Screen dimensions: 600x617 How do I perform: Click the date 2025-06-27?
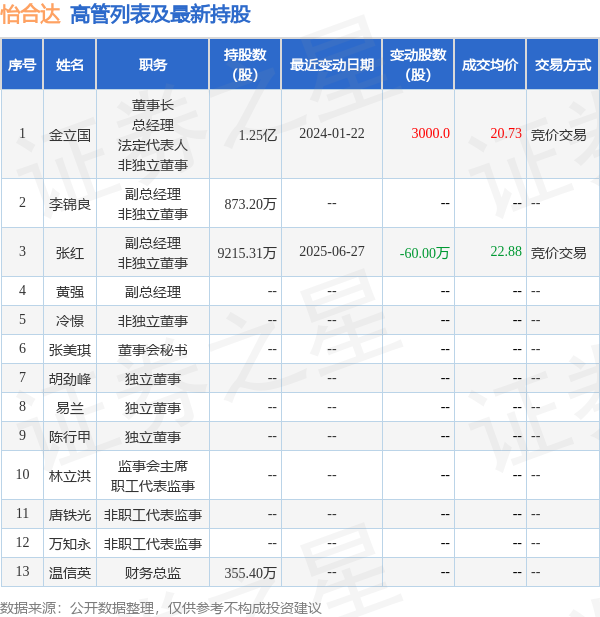pyautogui.click(x=332, y=251)
